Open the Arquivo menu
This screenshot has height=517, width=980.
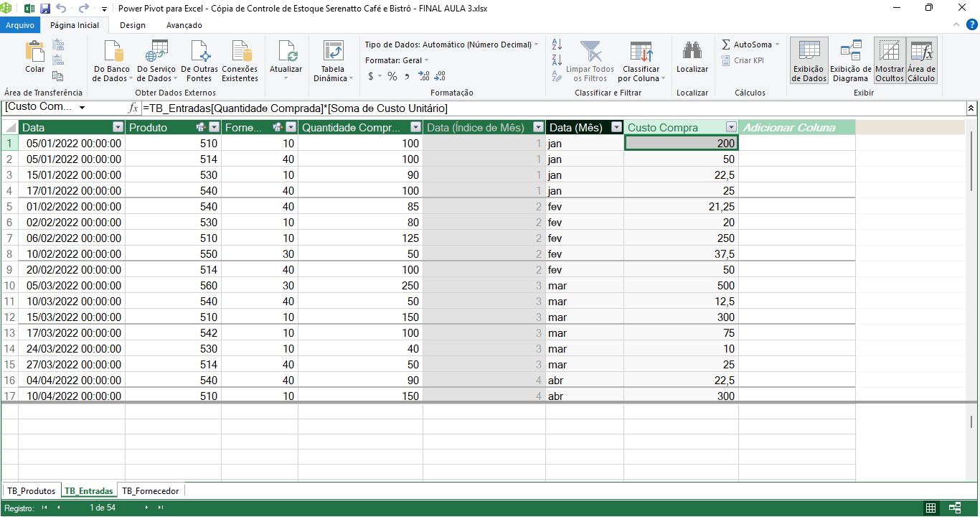pos(20,25)
